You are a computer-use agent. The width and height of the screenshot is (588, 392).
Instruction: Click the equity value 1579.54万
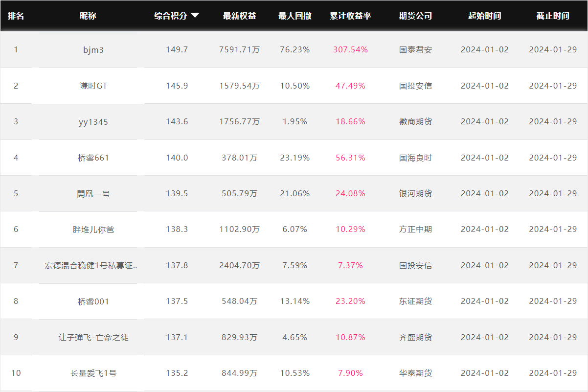[x=239, y=86]
